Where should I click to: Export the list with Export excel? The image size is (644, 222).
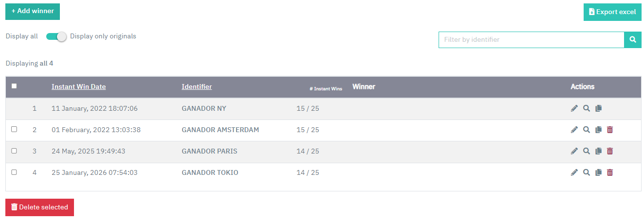(x=612, y=12)
